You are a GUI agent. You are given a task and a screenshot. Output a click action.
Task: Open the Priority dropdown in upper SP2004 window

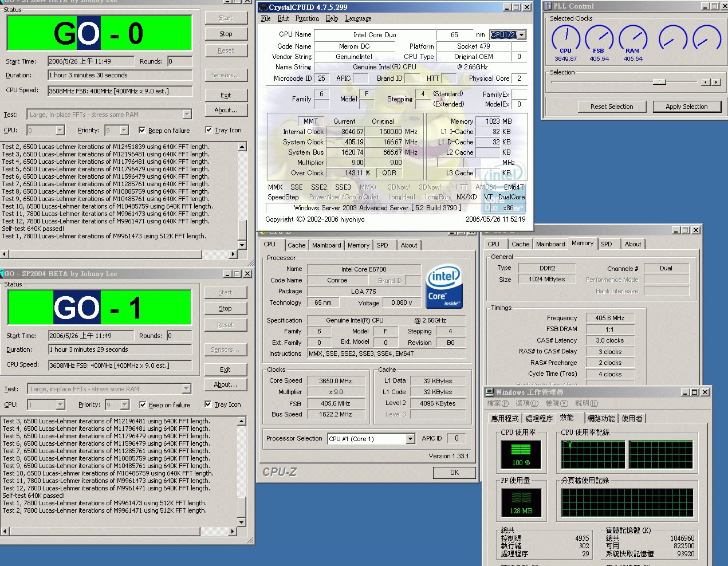tap(124, 131)
